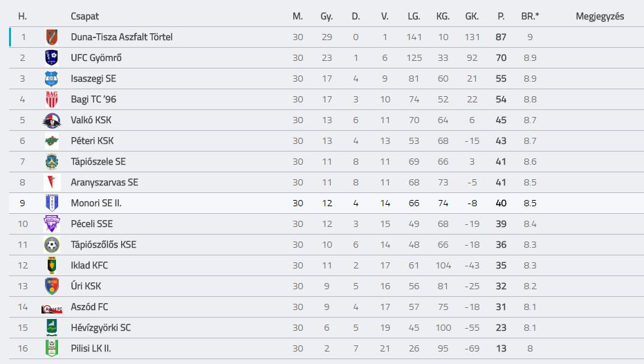Image resolution: width=644 pixels, height=364 pixels.
Task: Click the Csapat column header
Action: (x=84, y=17)
